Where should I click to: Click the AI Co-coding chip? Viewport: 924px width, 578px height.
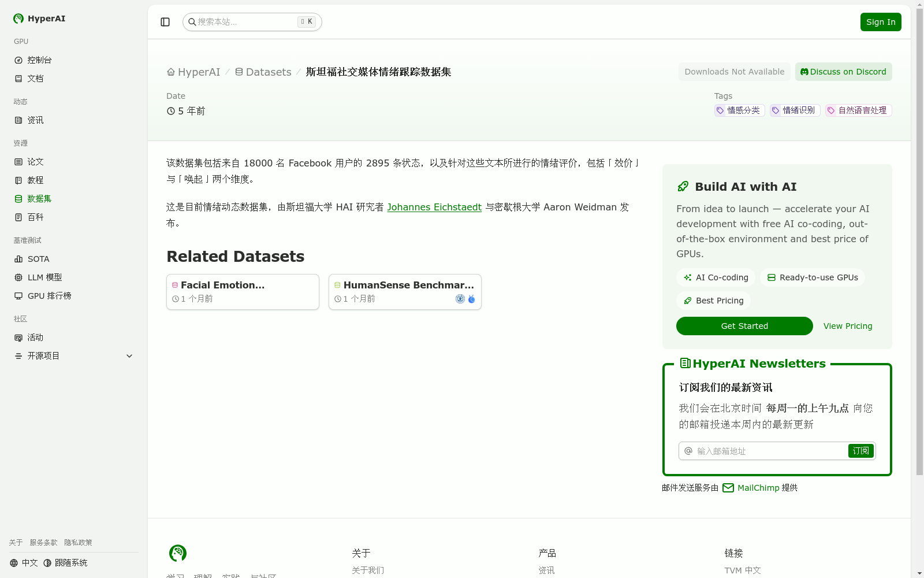[x=716, y=277]
